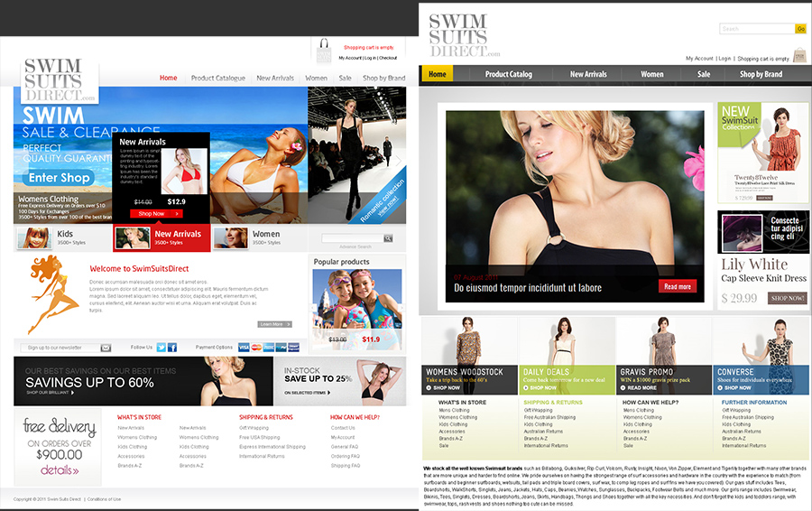812x511 pixels.
Task: Select the Women category thumbnail
Action: [230, 238]
